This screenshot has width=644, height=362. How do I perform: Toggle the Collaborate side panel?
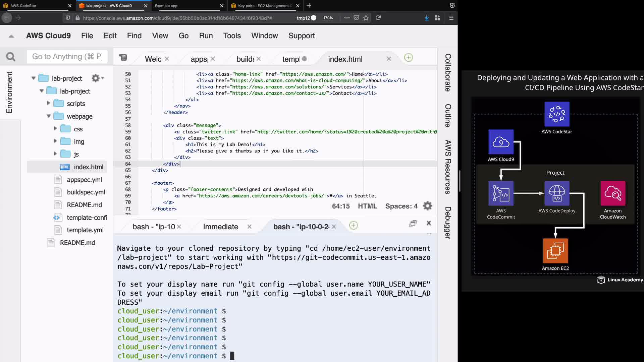(x=448, y=72)
